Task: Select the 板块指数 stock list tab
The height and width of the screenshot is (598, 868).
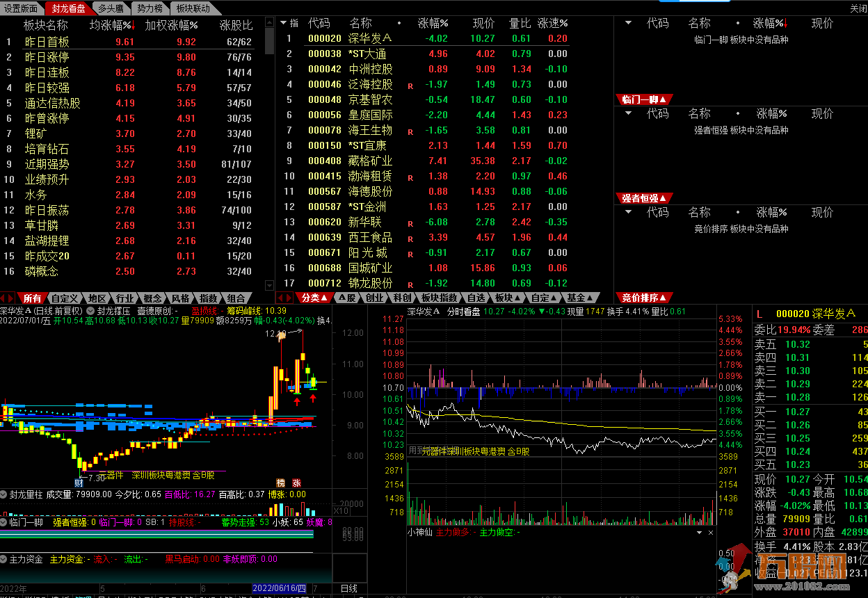Action: [440, 298]
